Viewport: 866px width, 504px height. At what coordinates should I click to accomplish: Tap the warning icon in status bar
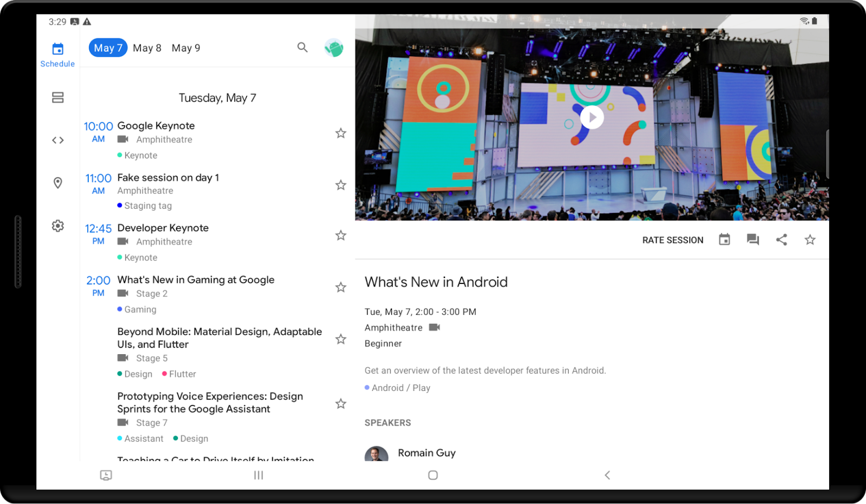(87, 22)
